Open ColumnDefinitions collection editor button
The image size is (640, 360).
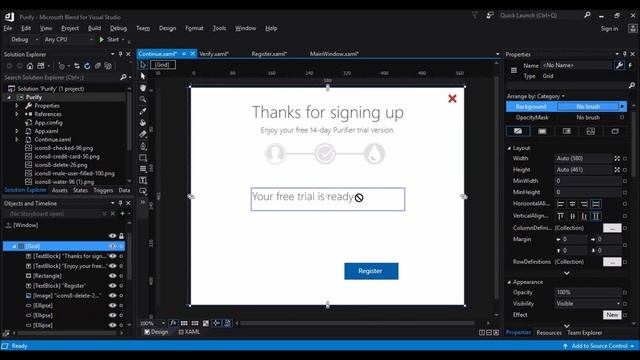612,228
